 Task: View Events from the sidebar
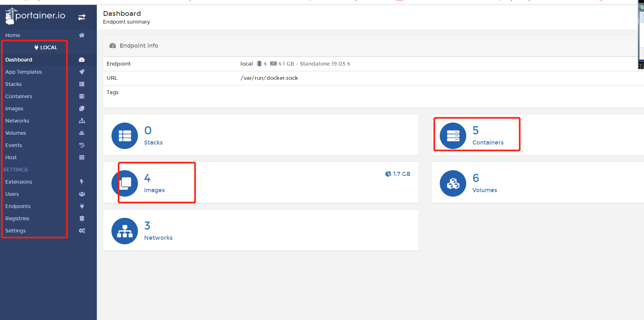click(14, 145)
